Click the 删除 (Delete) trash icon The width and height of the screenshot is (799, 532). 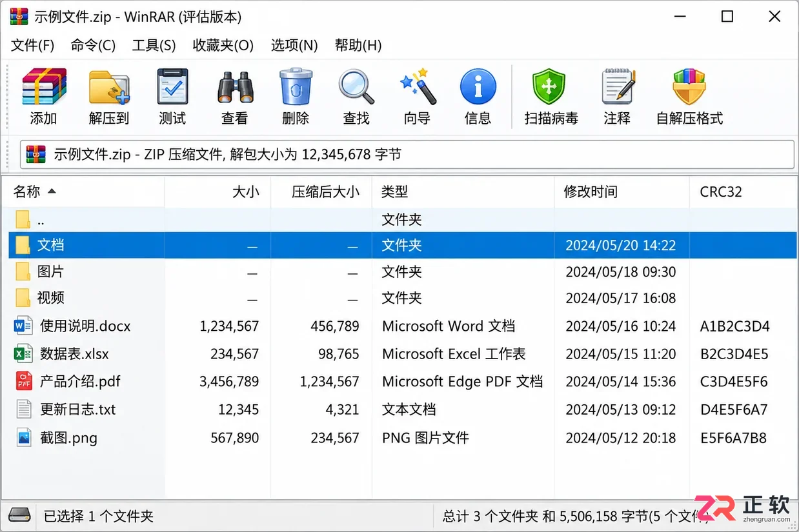[296, 87]
